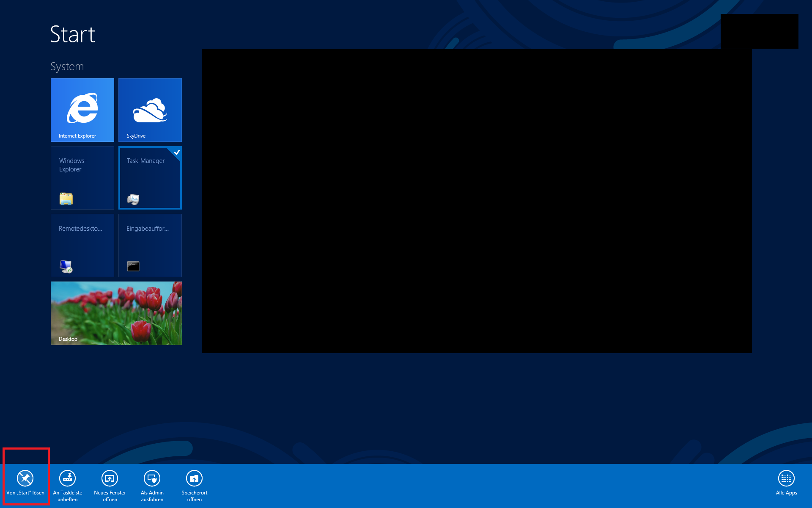Open the Eingabeaufforderung tile
This screenshot has height=508, width=812.
tap(150, 245)
